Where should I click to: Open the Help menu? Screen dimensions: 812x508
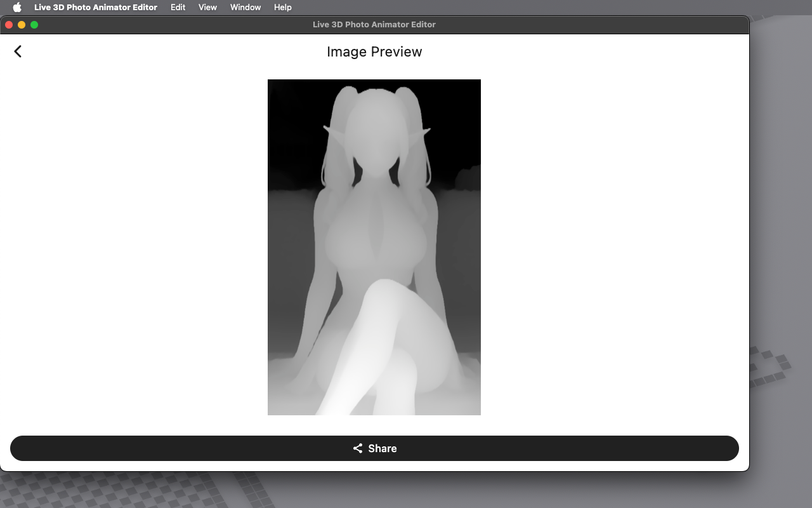[x=283, y=7]
